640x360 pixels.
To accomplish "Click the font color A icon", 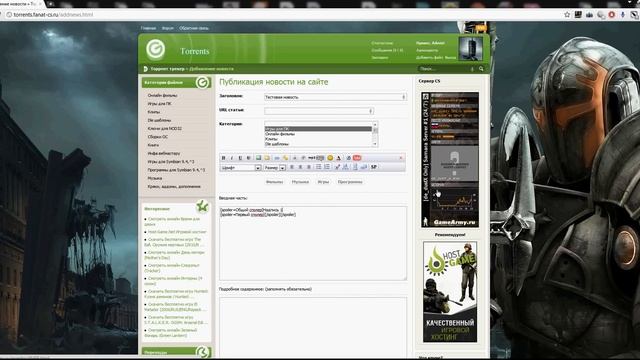I will (x=338, y=158).
